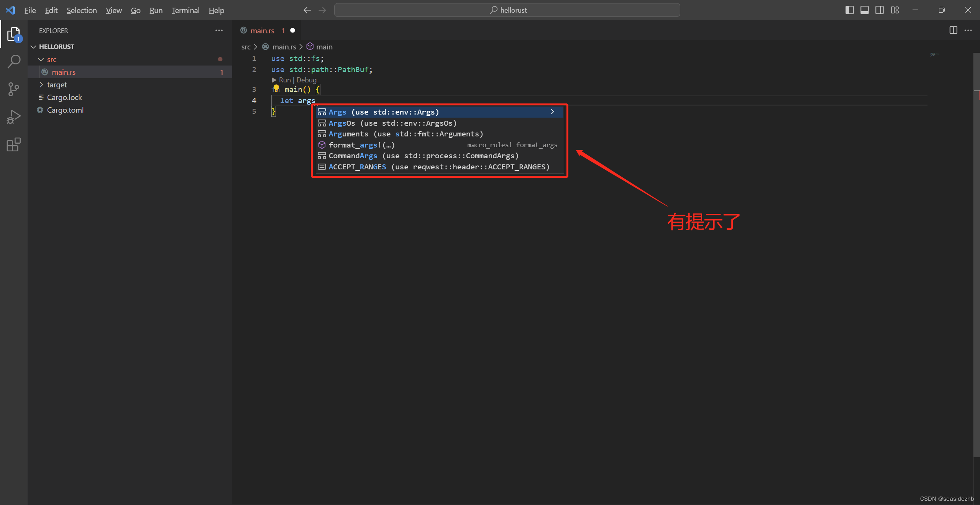Open the Explorer view in activity bar
The width and height of the screenshot is (980, 505).
coord(14,34)
